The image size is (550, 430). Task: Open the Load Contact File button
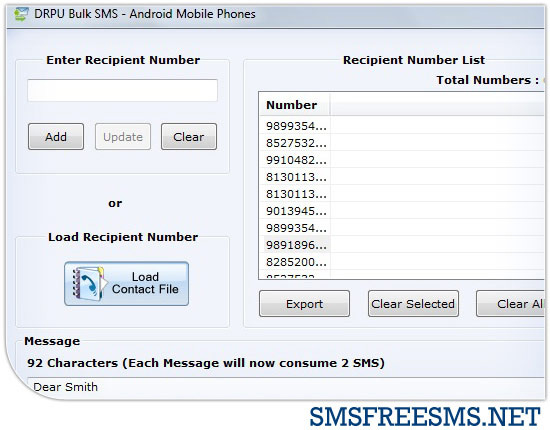click(126, 283)
